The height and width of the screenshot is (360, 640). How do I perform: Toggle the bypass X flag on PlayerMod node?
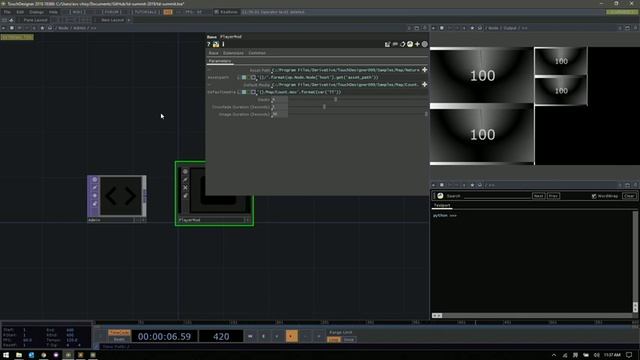tap(185, 188)
